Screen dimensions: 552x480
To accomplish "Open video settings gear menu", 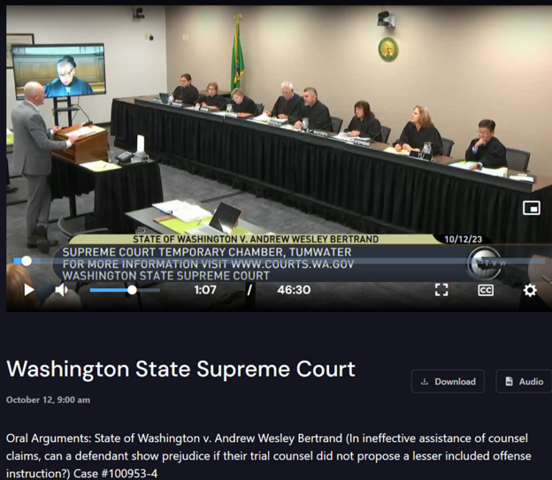I will 530,290.
